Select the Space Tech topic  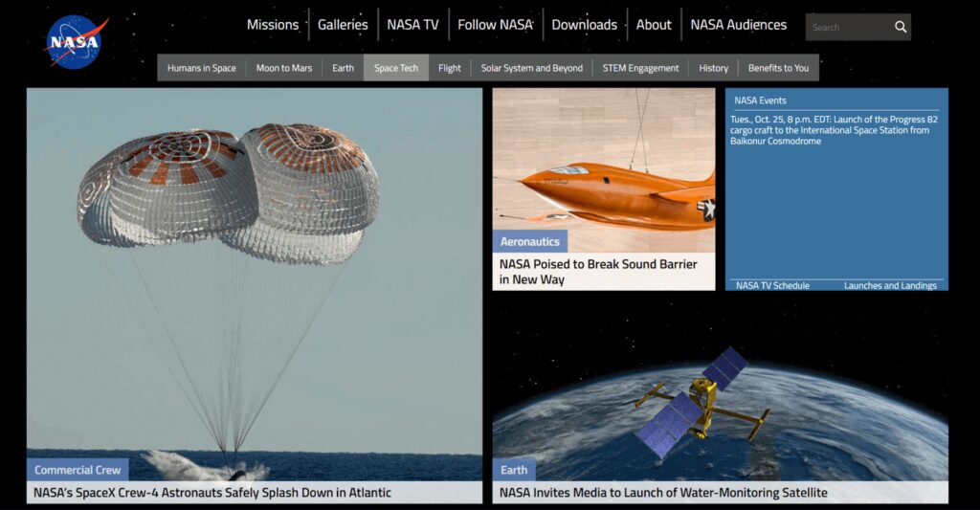[396, 68]
